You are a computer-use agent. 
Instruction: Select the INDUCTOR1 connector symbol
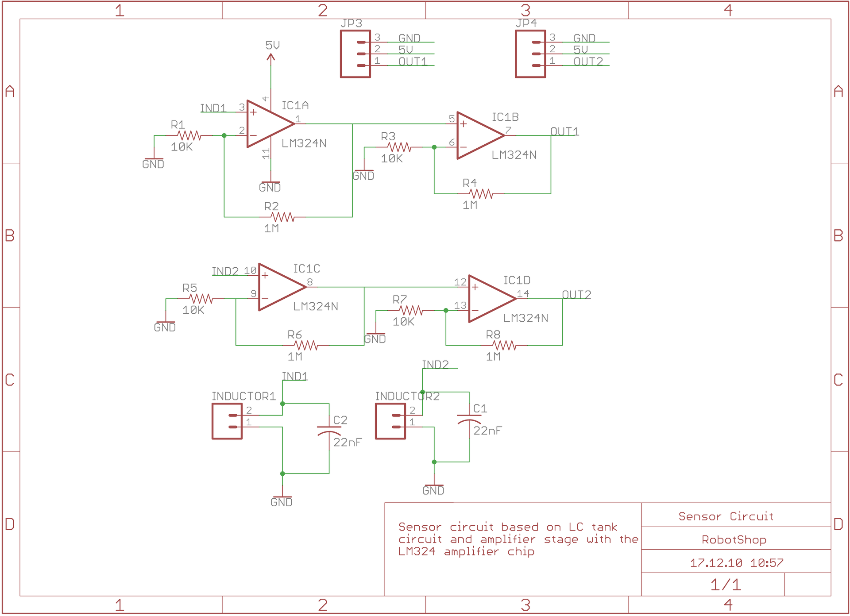click(227, 421)
